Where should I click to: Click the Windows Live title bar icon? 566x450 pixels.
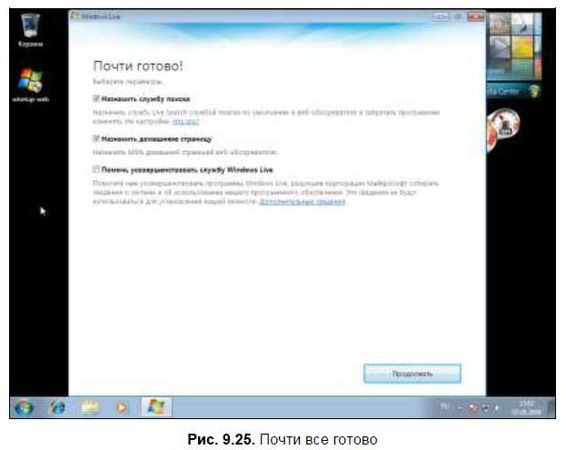point(75,16)
